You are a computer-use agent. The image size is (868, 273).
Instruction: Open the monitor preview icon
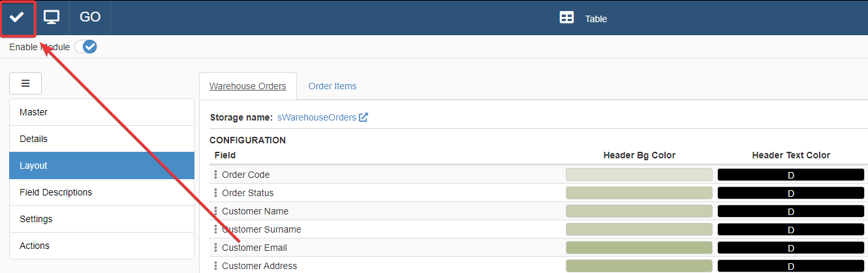52,17
